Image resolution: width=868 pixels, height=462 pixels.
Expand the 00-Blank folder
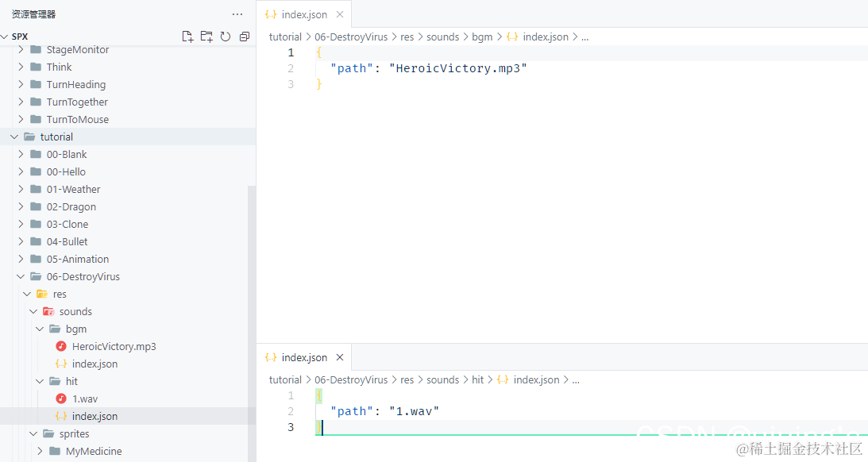(21, 154)
